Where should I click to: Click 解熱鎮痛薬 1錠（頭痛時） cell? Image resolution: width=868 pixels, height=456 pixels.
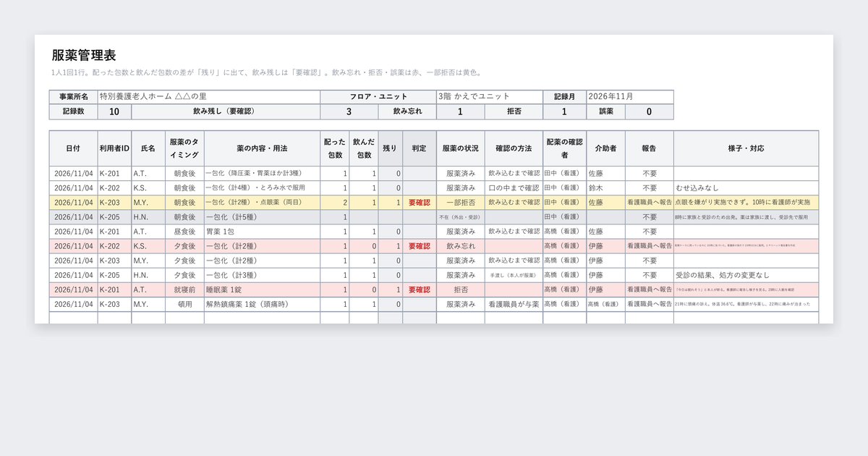[x=263, y=305]
